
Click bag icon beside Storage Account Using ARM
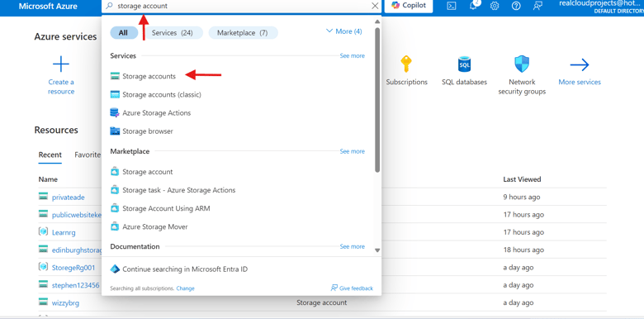pos(115,208)
